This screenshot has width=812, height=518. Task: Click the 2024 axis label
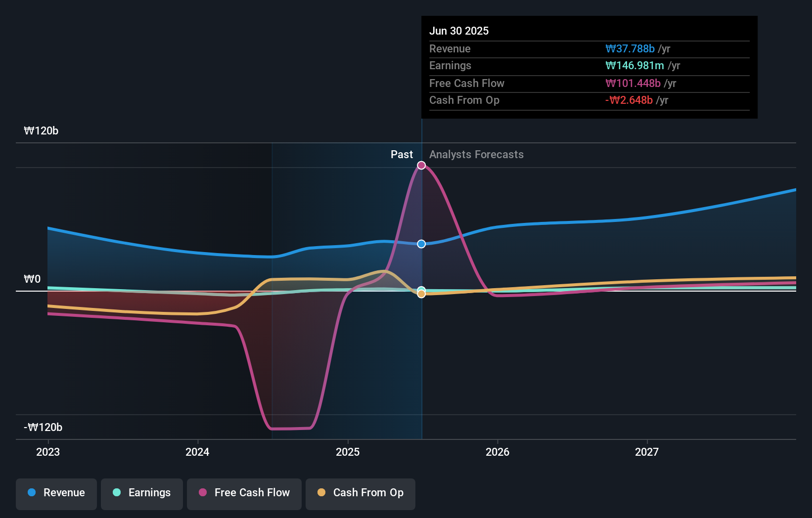(x=197, y=451)
